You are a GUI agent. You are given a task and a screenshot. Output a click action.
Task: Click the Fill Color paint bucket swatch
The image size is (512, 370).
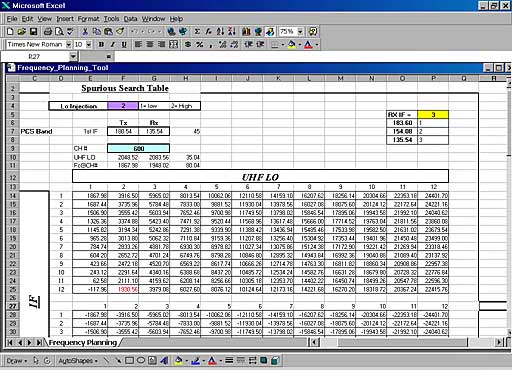click(292, 44)
